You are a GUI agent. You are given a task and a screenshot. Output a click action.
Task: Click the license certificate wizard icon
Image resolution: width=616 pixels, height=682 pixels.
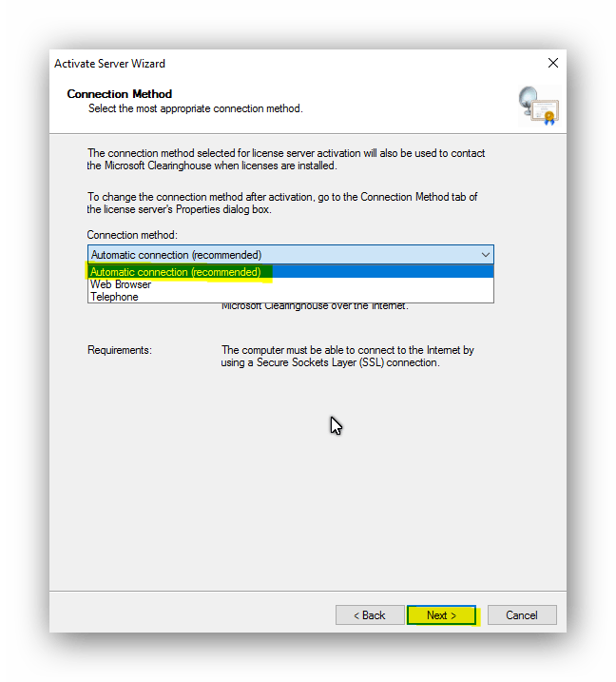tap(539, 106)
